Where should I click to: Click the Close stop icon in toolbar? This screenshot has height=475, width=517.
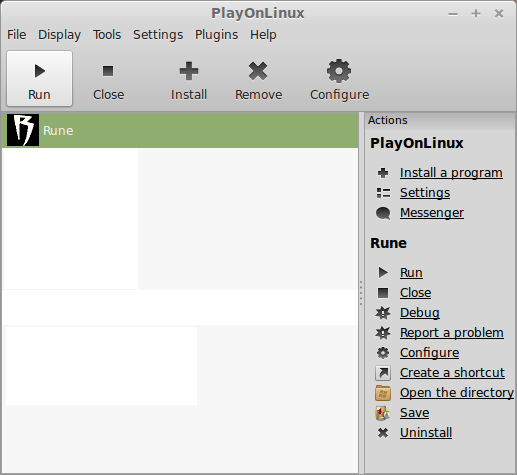108,71
